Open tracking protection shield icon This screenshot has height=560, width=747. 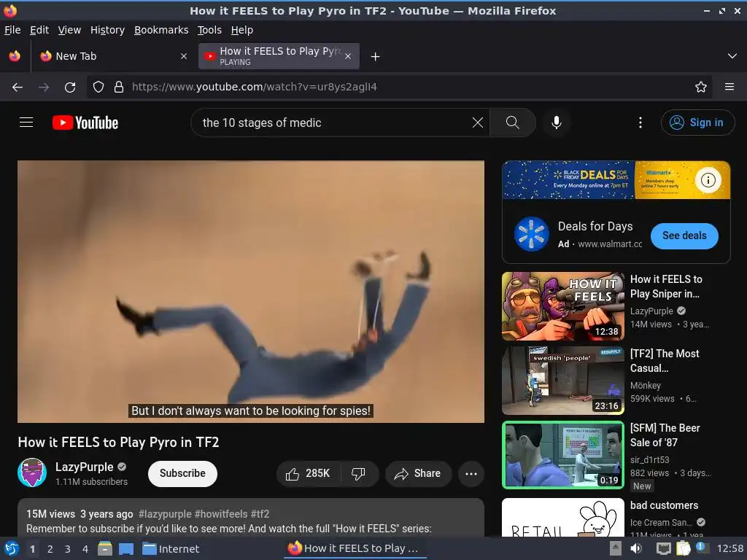click(x=98, y=87)
